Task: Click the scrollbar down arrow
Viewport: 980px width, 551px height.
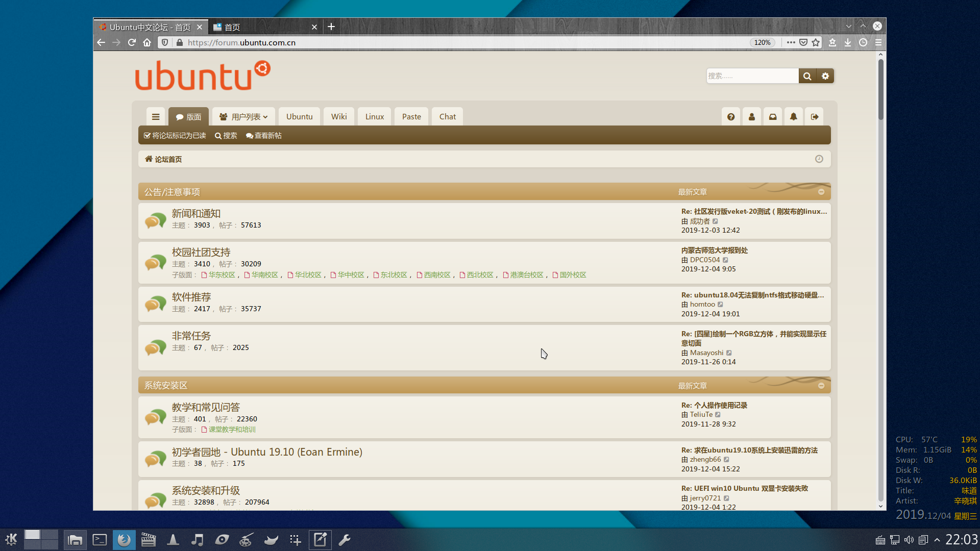Action: coord(880,506)
